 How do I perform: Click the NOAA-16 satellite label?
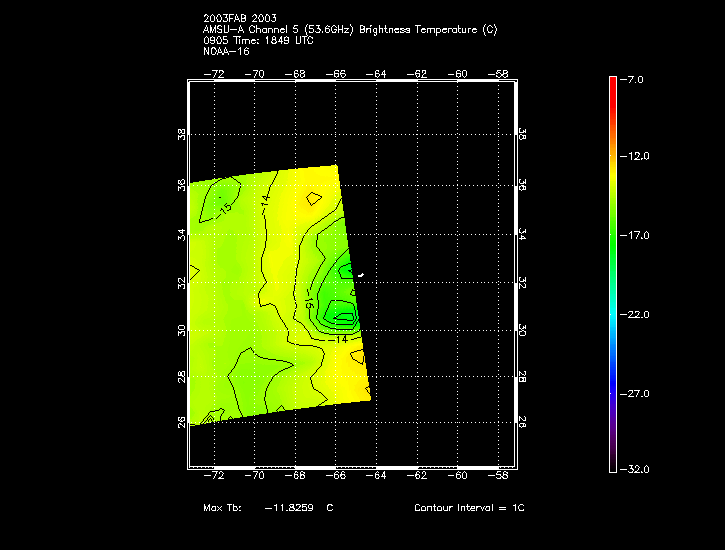(224, 50)
